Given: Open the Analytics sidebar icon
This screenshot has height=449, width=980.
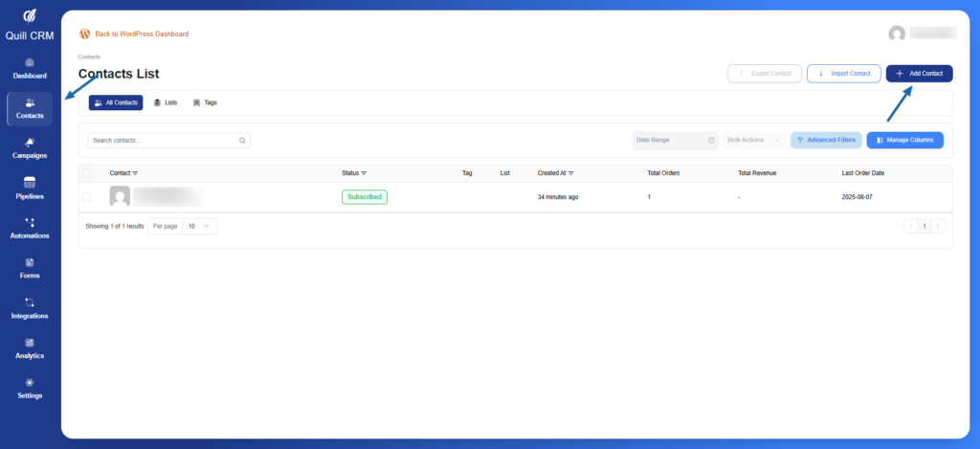Looking at the screenshot, I should tap(29, 348).
